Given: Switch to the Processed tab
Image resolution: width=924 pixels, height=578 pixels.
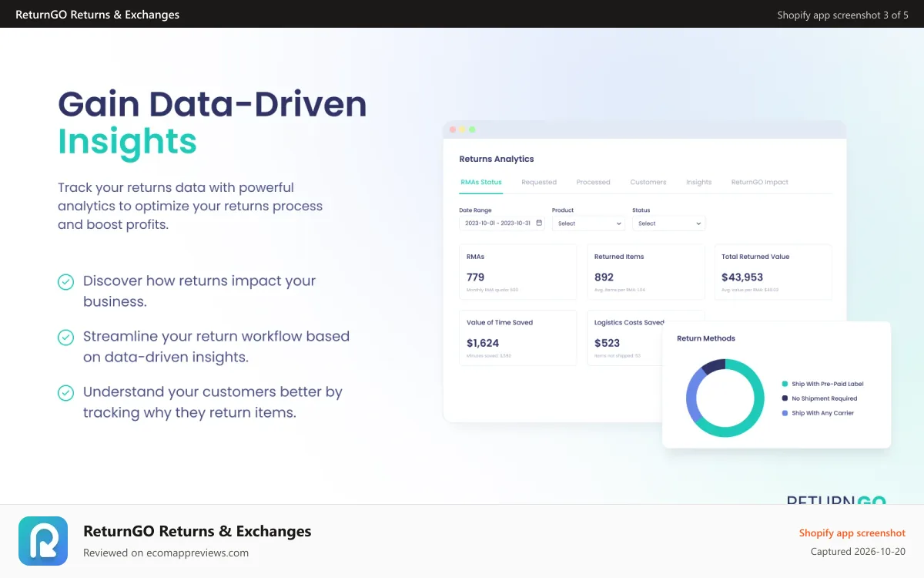Looking at the screenshot, I should [x=593, y=182].
